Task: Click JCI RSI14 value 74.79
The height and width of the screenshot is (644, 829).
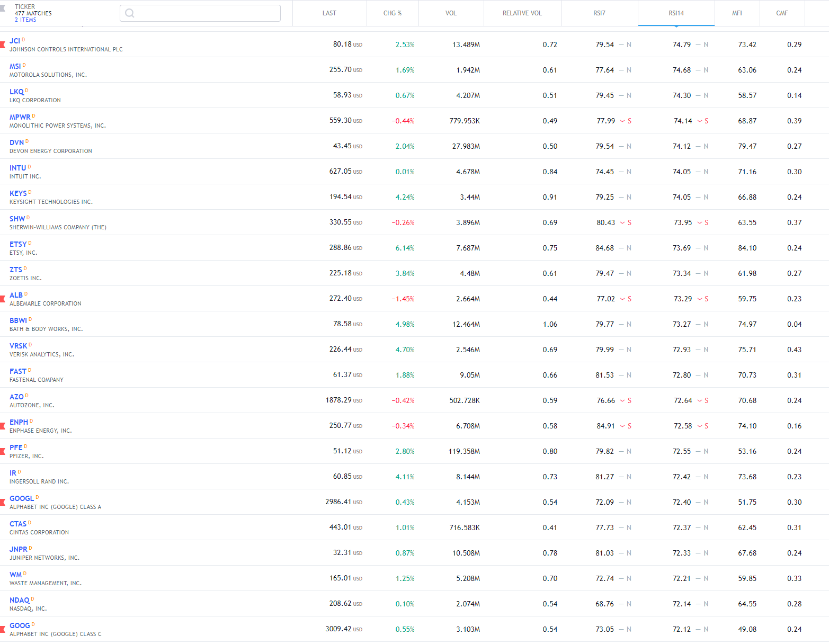Action: pyautogui.click(x=682, y=44)
